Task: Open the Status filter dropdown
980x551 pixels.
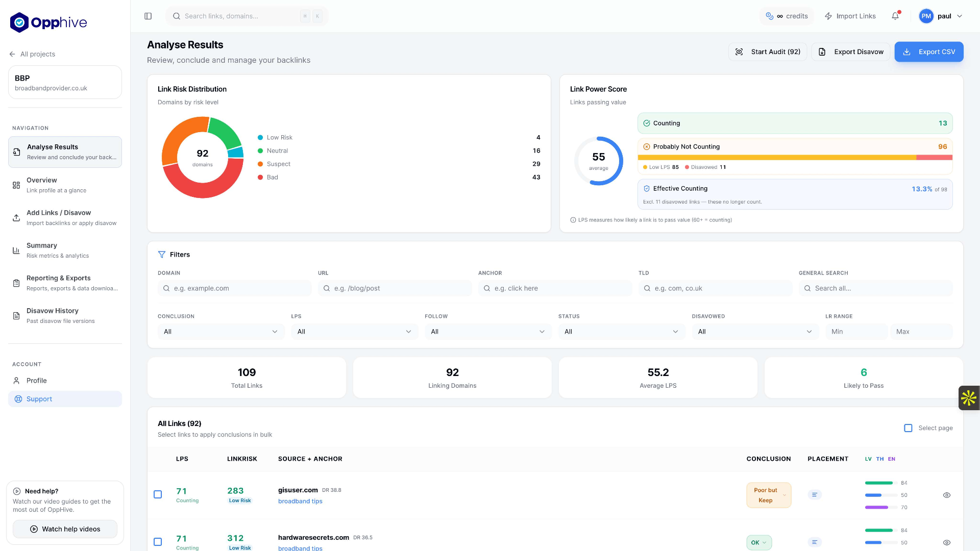Action: [622, 332]
